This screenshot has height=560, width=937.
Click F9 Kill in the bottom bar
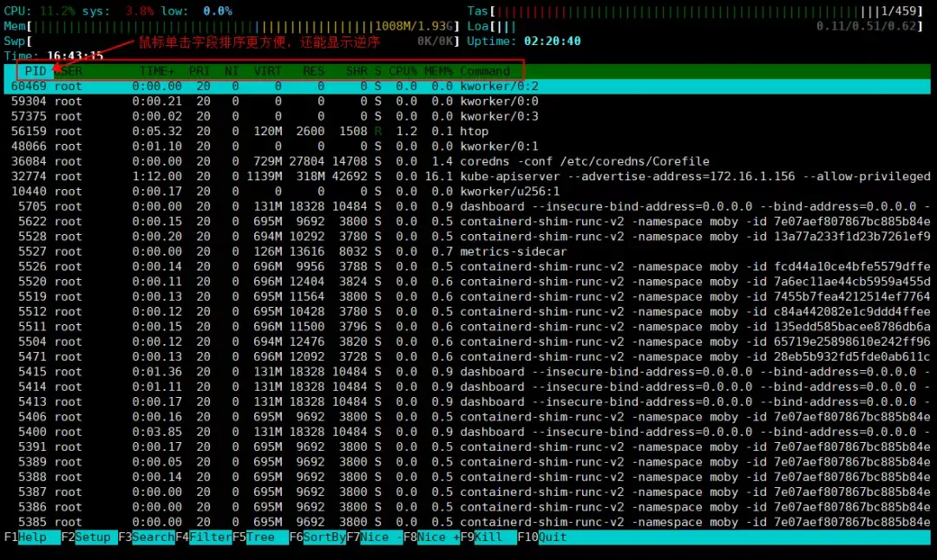[488, 537]
